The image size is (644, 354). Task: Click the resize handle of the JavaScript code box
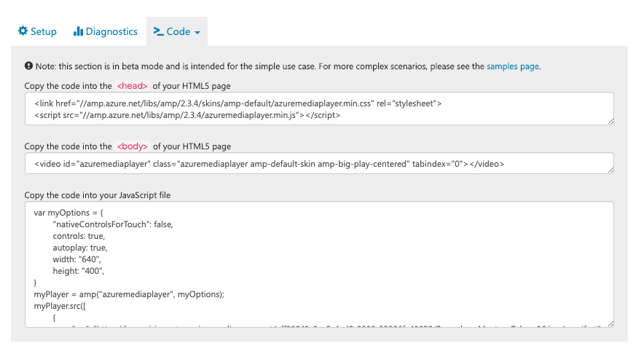(x=609, y=323)
